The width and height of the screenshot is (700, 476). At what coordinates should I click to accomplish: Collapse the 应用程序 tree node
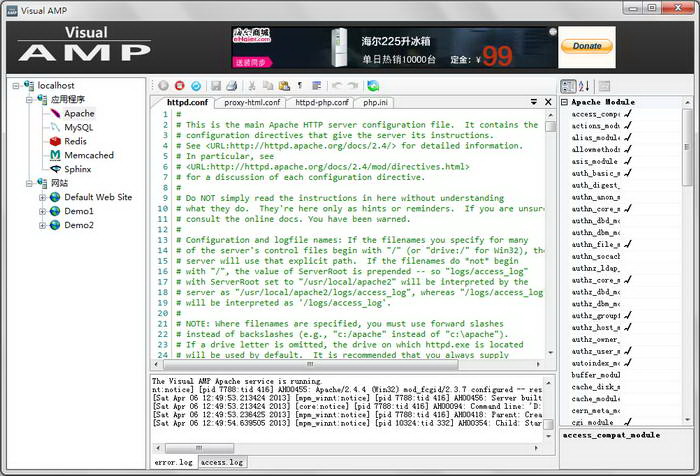coord(29,99)
